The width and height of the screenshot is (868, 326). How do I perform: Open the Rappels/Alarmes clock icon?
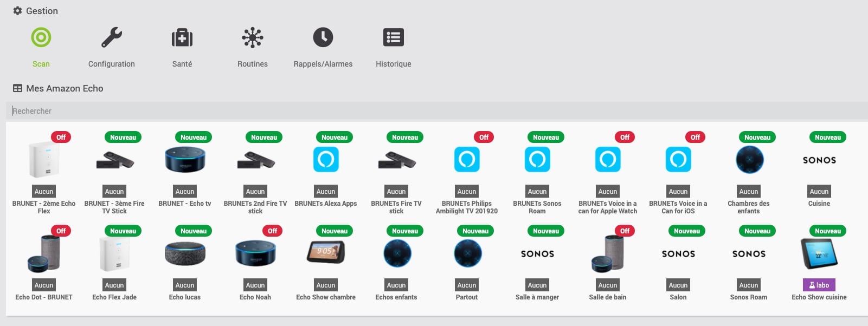(323, 37)
